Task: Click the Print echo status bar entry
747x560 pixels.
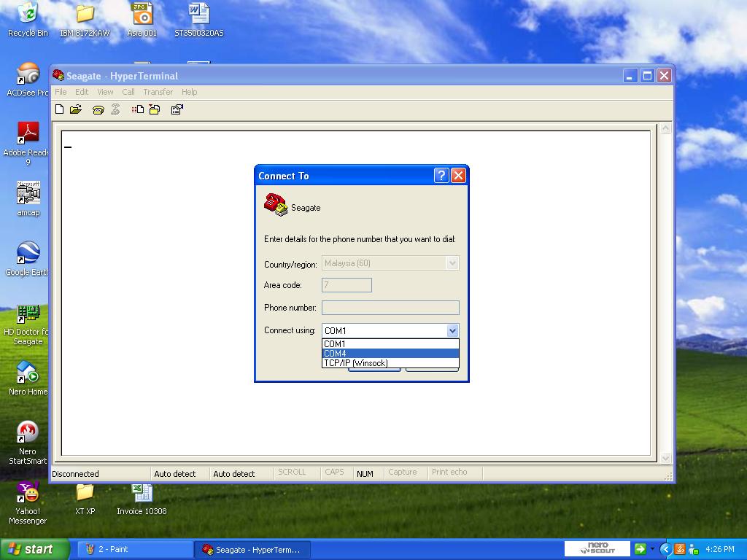Action: 449,472
